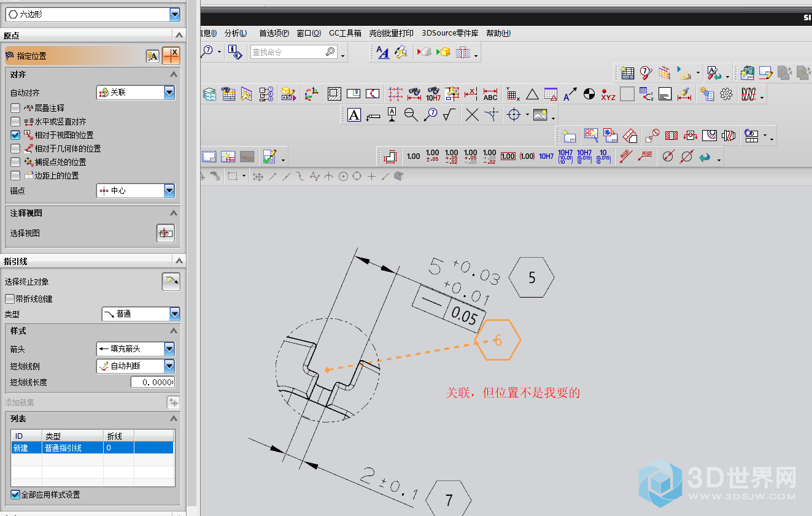Viewport: 812px width, 516px height.
Task: Collapse the 原点 section
Action: pos(179,36)
